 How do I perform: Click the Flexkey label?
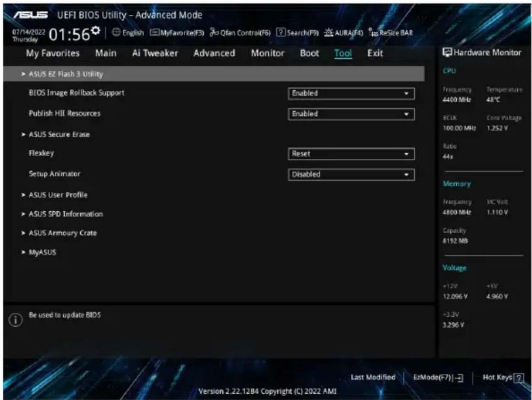[x=41, y=153]
